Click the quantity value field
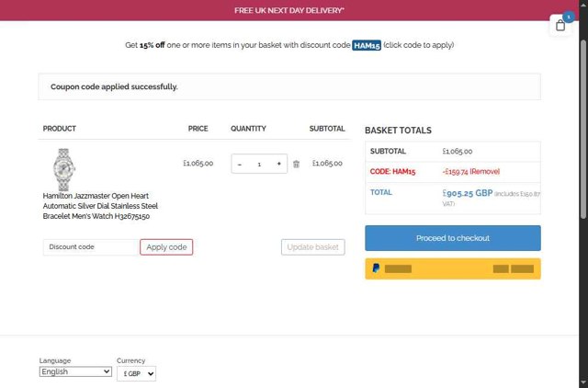588x388 pixels. point(259,164)
